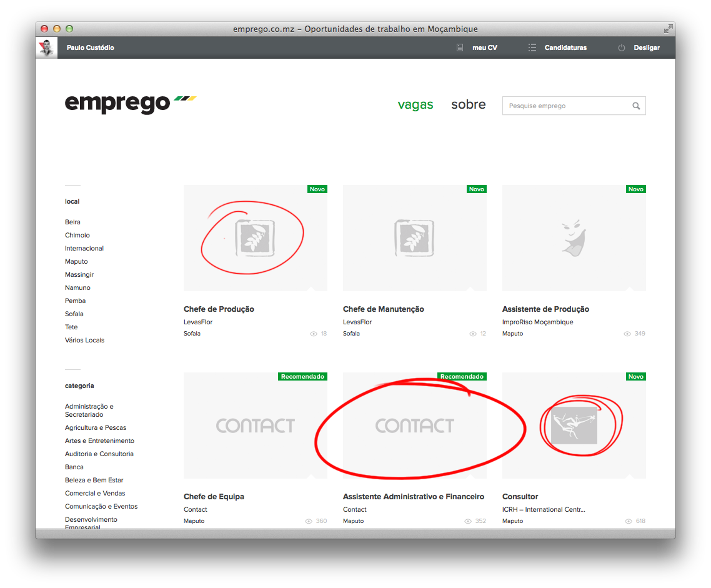Open meu CV in the top bar

tap(485, 47)
